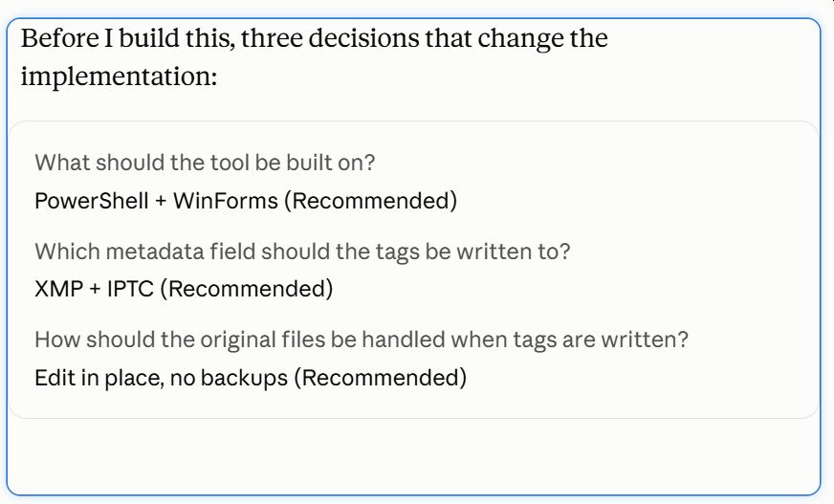The width and height of the screenshot is (834, 504).
Task: Select the 'PowerShell + WinForms (Recommended)' answer
Action: pyautogui.click(x=246, y=201)
